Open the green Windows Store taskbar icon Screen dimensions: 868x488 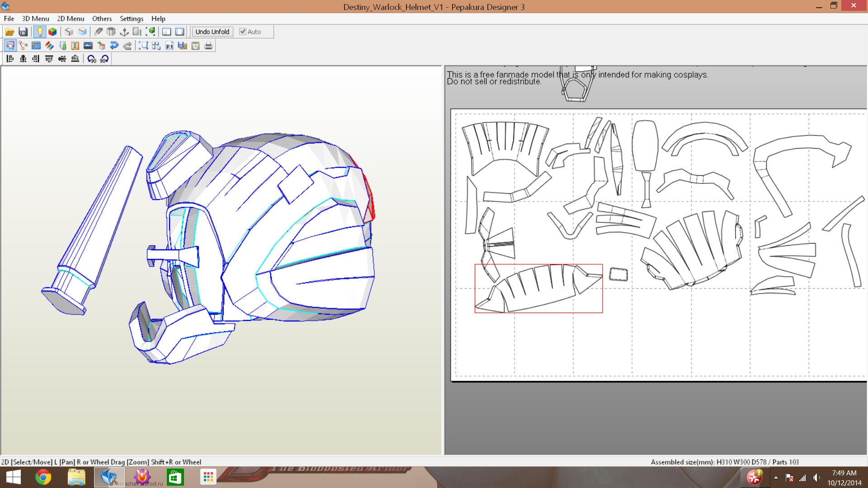tap(175, 477)
